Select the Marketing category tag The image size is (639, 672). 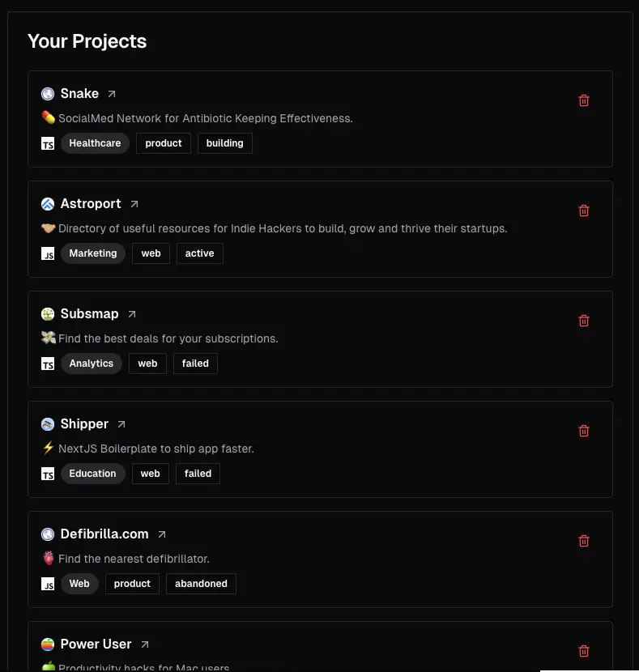point(93,253)
